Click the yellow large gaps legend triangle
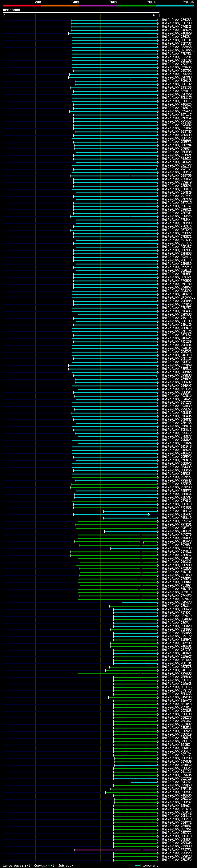Image resolution: width=197 pixels, height=868 pixels. pos(25,865)
